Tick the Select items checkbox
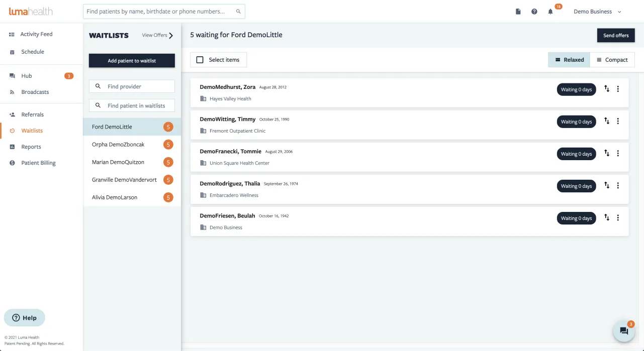 tap(200, 60)
